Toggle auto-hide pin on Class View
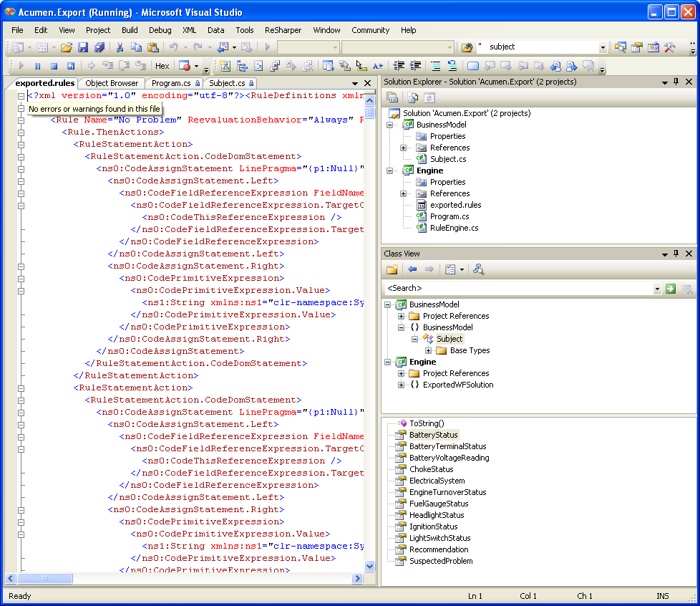The width and height of the screenshot is (700, 606). (x=676, y=254)
